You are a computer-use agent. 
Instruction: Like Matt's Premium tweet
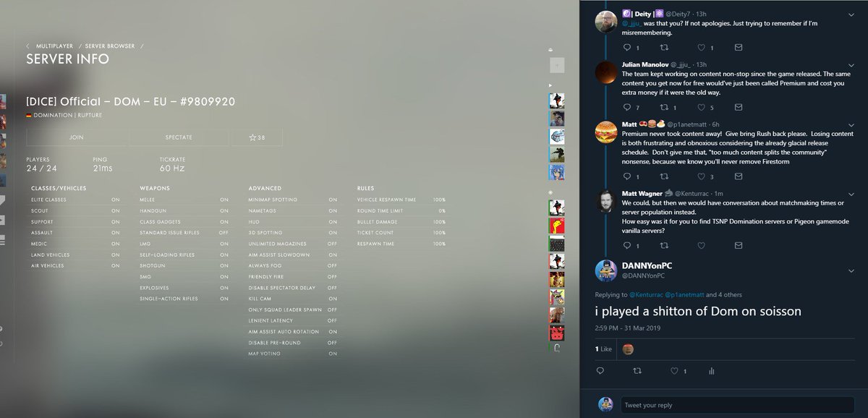coord(701,176)
